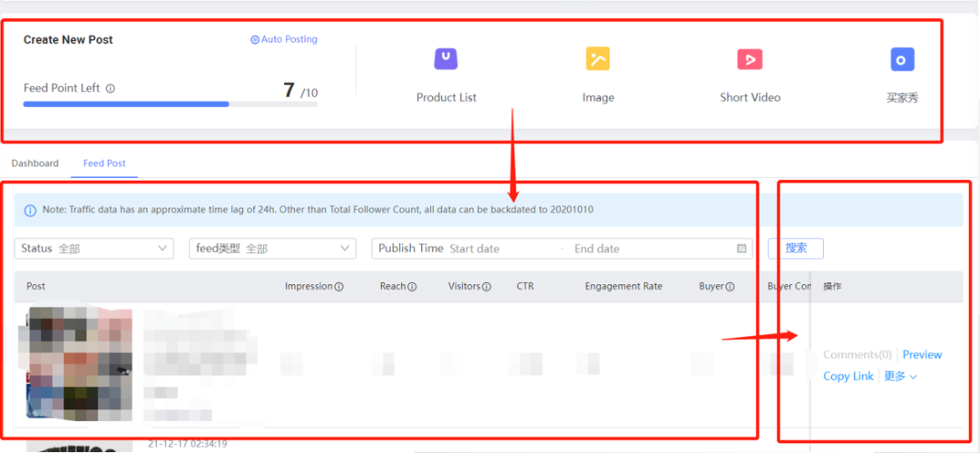Image resolution: width=980 pixels, height=453 pixels.
Task: Click the 买家秀 buyer show icon
Action: (x=901, y=60)
